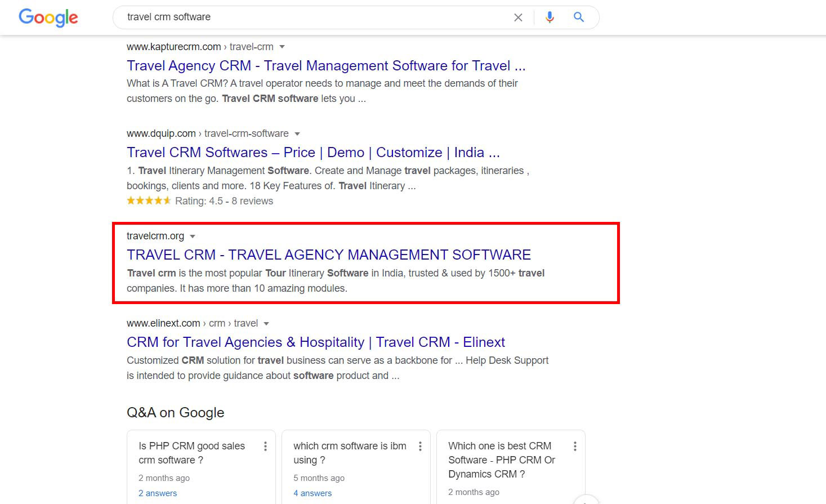Screen dimensions: 826x504
Task: Expand dropdown arrow next to travelcrm.org
Action: (x=193, y=237)
